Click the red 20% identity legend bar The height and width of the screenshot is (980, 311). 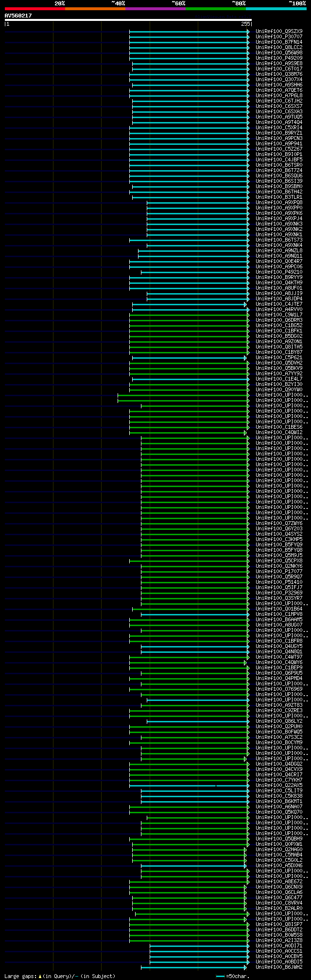tap(35, 8)
